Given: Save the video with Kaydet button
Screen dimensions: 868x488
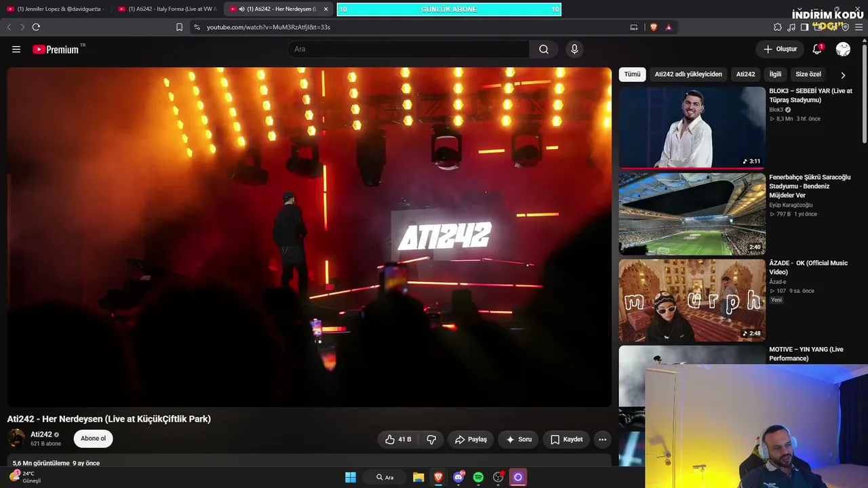Looking at the screenshot, I should tap(566, 439).
